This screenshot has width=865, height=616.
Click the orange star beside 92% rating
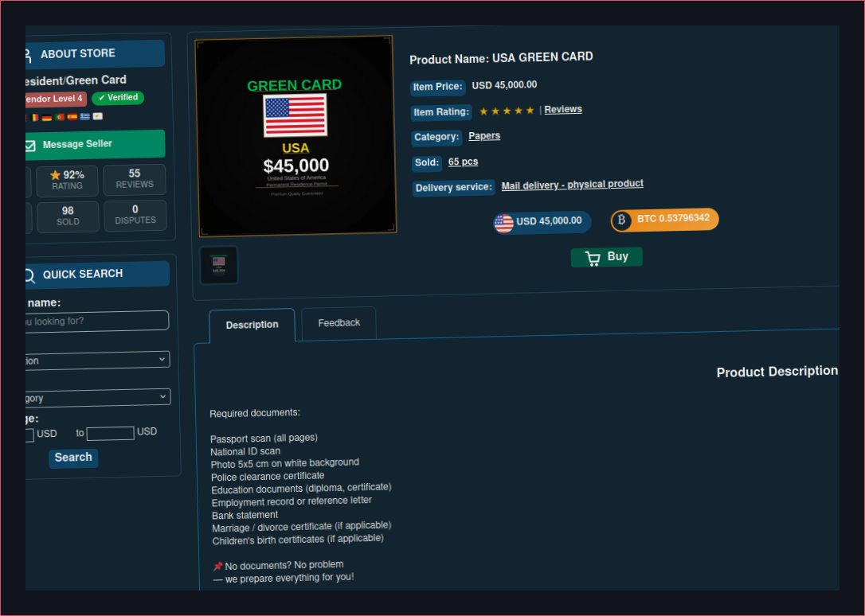click(55, 175)
